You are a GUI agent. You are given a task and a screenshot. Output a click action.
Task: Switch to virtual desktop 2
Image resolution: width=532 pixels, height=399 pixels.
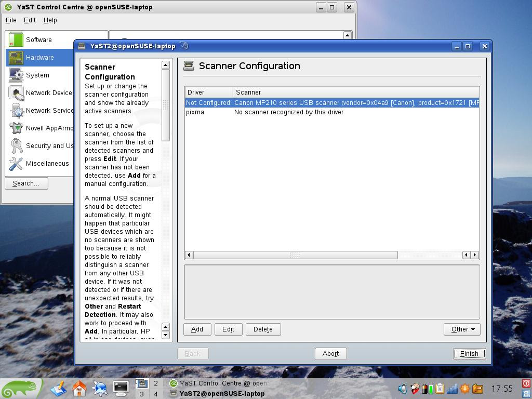pos(156,383)
